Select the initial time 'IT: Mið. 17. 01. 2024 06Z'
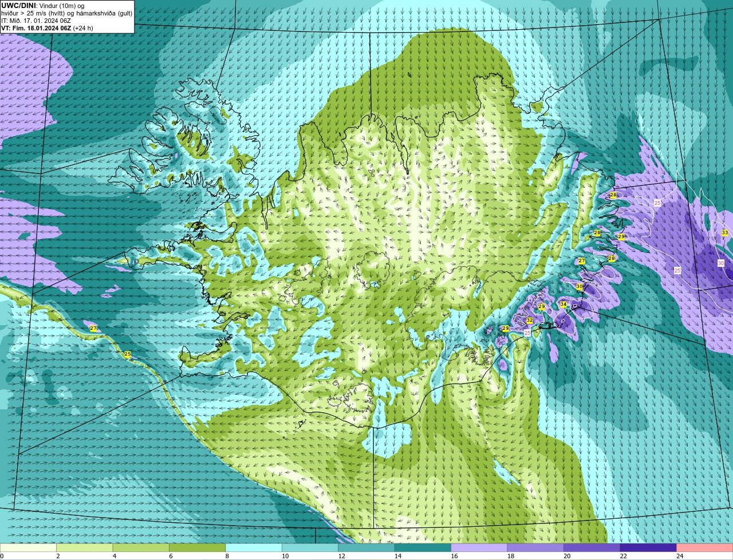 [36, 21]
